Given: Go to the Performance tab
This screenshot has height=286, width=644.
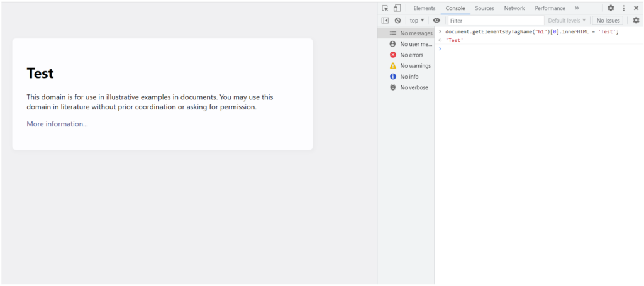Looking at the screenshot, I should point(550,8).
